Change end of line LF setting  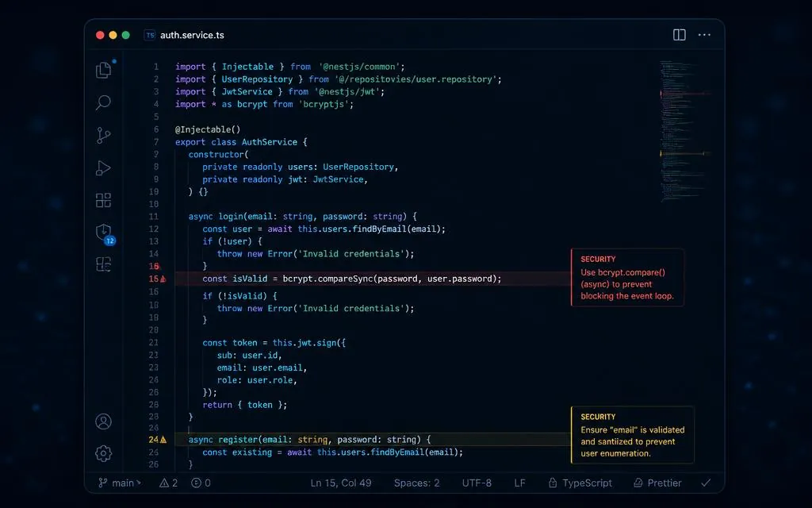pos(519,483)
